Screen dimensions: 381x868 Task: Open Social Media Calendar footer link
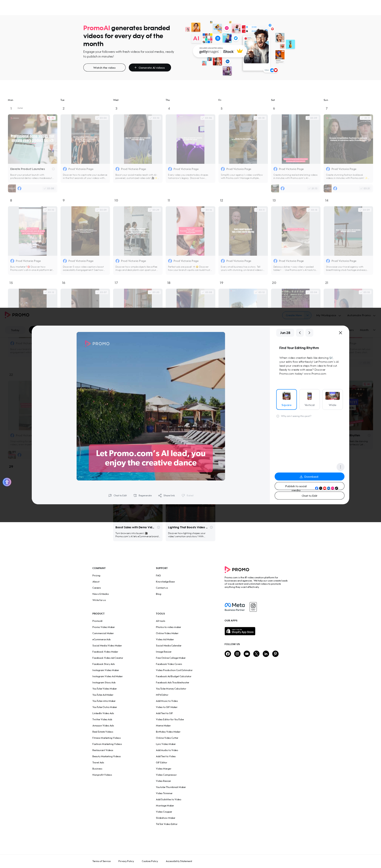pyautogui.click(x=168, y=646)
